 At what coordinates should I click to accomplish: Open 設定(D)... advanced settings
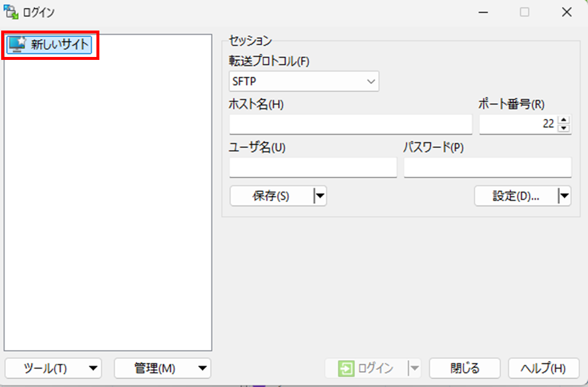(x=515, y=197)
